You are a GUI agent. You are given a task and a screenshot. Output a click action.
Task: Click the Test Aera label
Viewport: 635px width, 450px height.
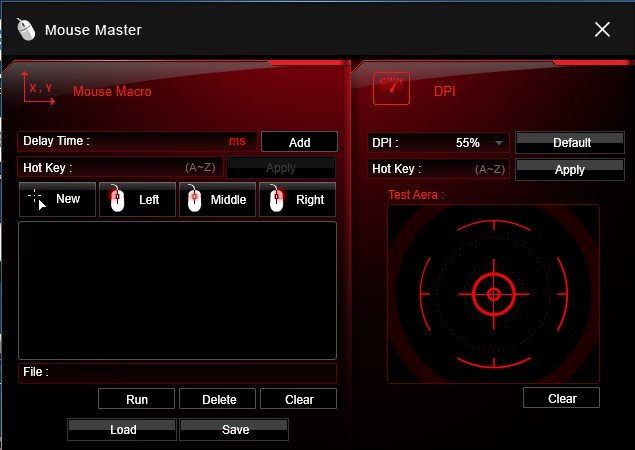[416, 195]
